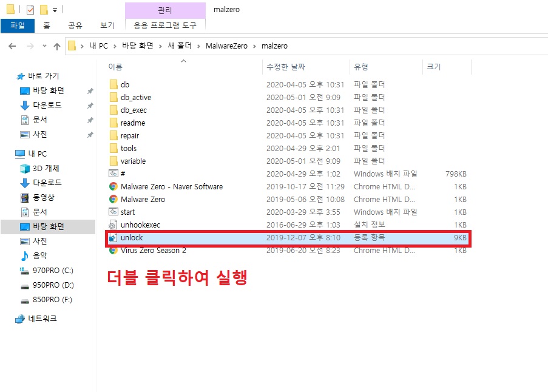Select the unhookexec setup info icon

(113, 225)
